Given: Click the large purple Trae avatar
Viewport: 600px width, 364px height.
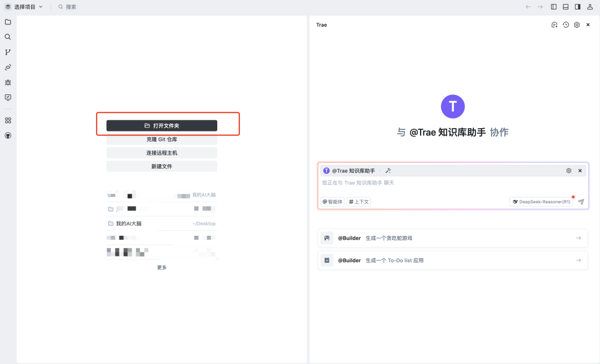Looking at the screenshot, I should pos(453,107).
